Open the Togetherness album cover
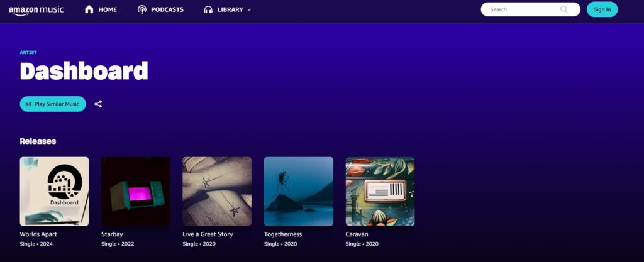644x262 pixels. pos(299,192)
